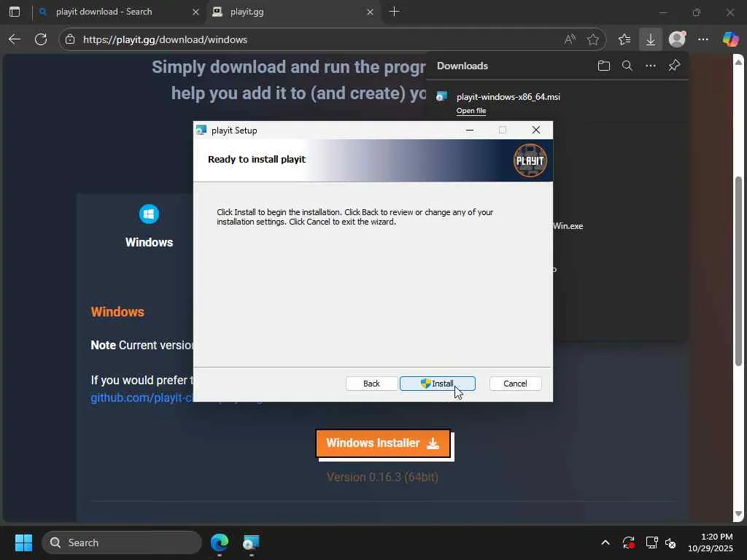The width and height of the screenshot is (747, 560).
Task: Click Windows platform icon on page
Action: 149,214
